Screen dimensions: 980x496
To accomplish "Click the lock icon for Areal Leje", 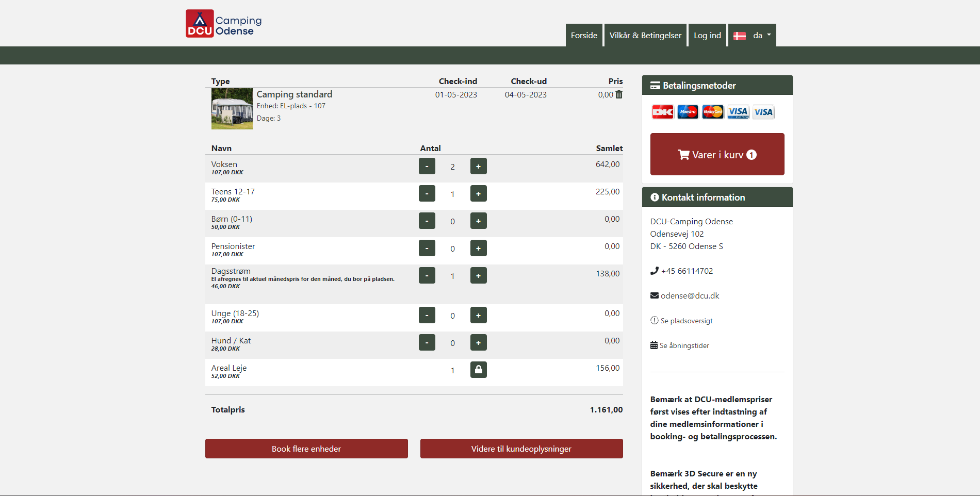I will (x=478, y=370).
